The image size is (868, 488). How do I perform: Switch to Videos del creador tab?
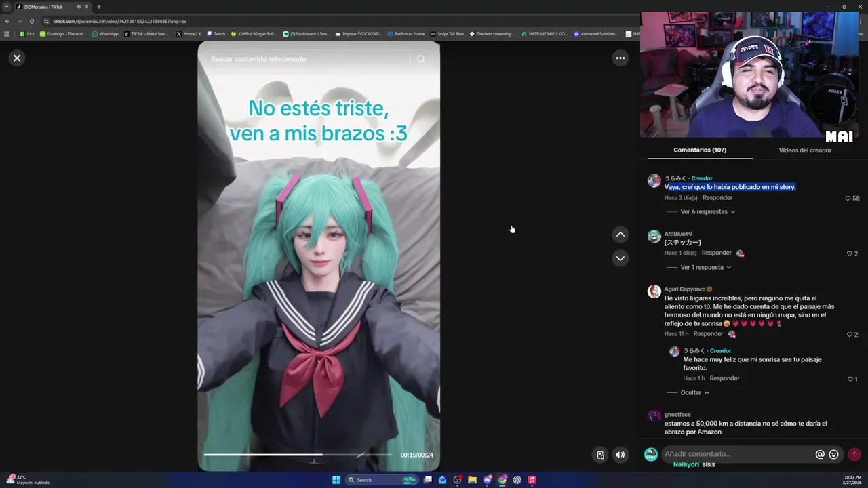[x=805, y=150]
